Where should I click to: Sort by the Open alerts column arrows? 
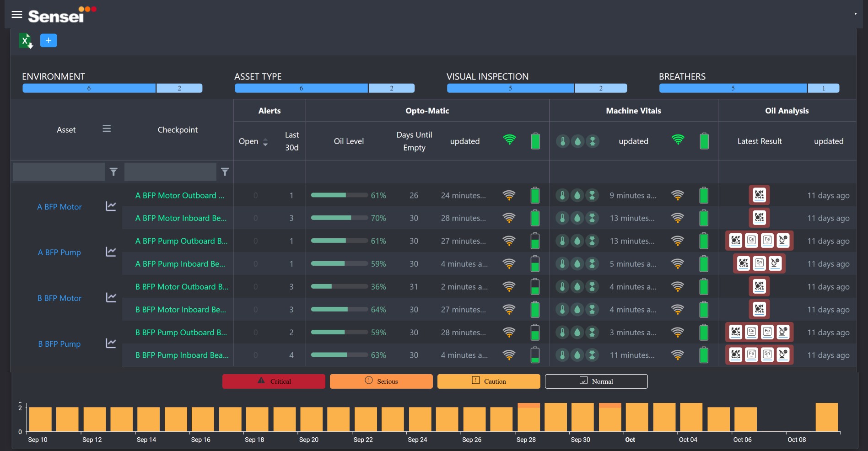265,142
